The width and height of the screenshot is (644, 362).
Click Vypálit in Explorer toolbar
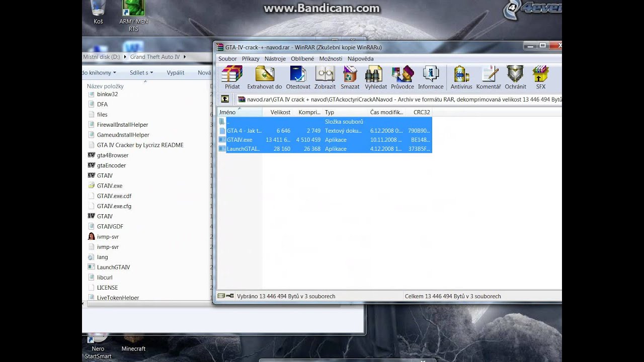pos(176,72)
